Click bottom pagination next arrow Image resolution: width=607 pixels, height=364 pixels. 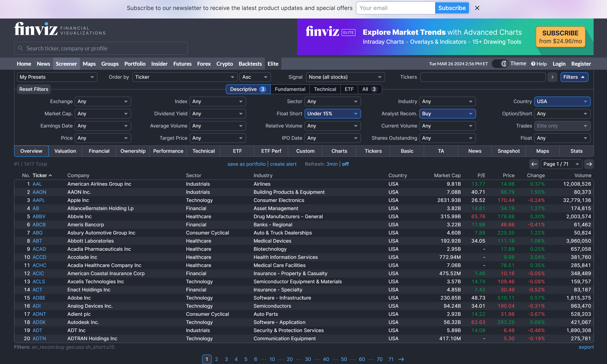[401, 359]
